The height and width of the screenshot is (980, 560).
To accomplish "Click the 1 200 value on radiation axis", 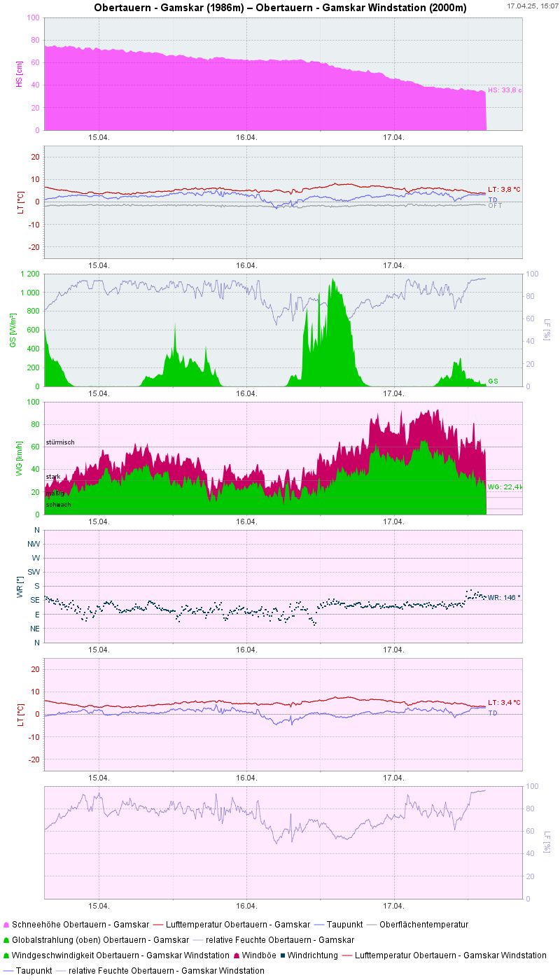I will click(x=29, y=274).
